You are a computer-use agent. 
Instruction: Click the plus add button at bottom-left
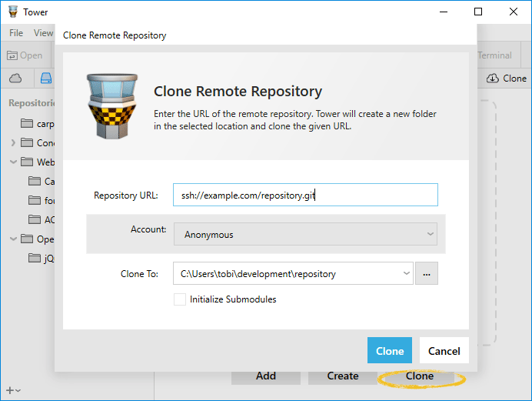point(11,390)
